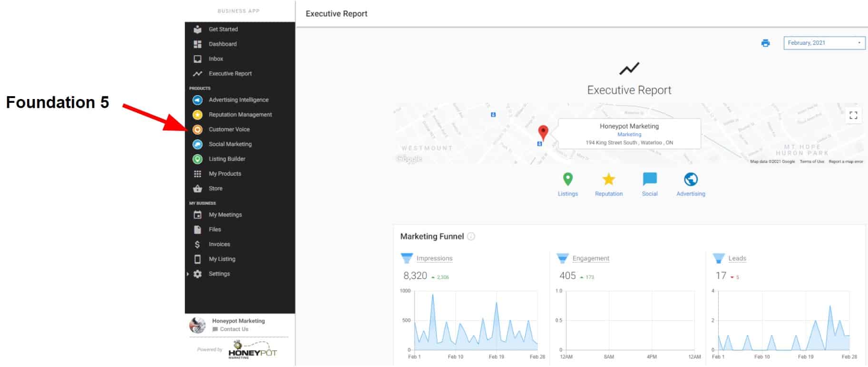
Task: Click the My Products grid icon
Action: pos(197,174)
